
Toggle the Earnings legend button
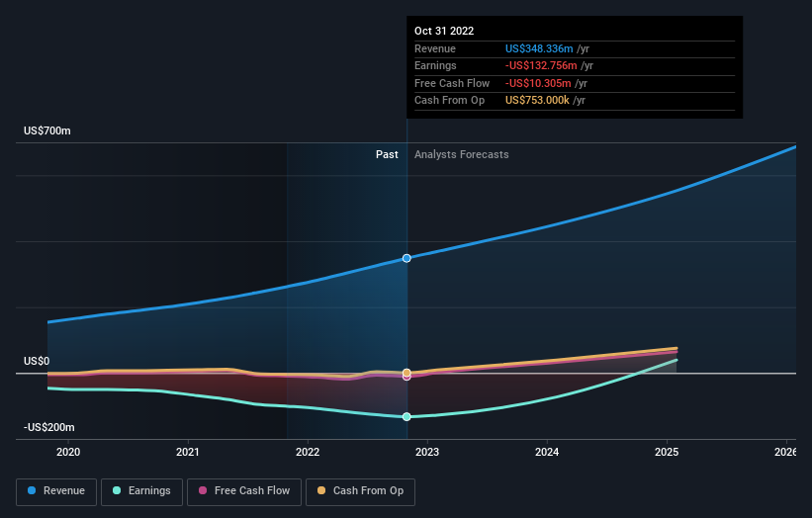pos(141,491)
